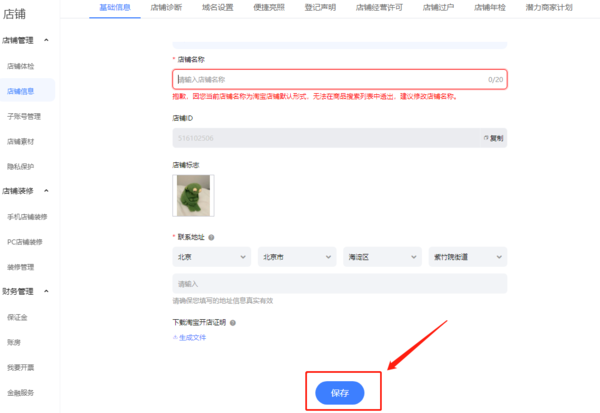
Task: Switch to the 店铺年检 tab
Action: tap(490, 8)
